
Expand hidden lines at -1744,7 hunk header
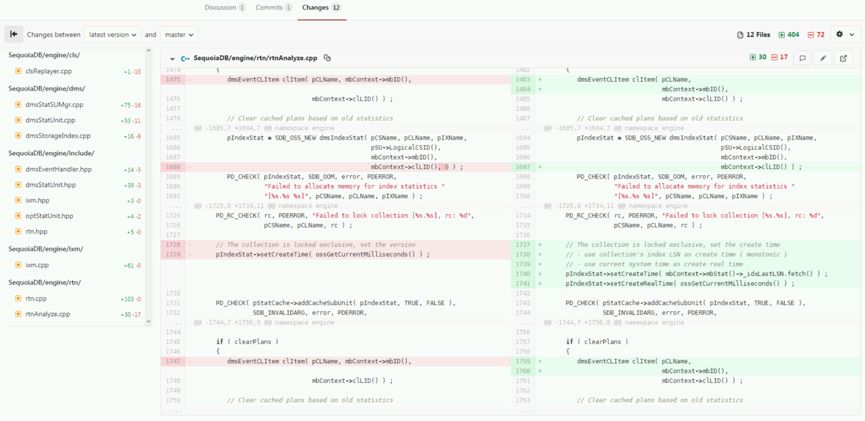[x=173, y=322]
